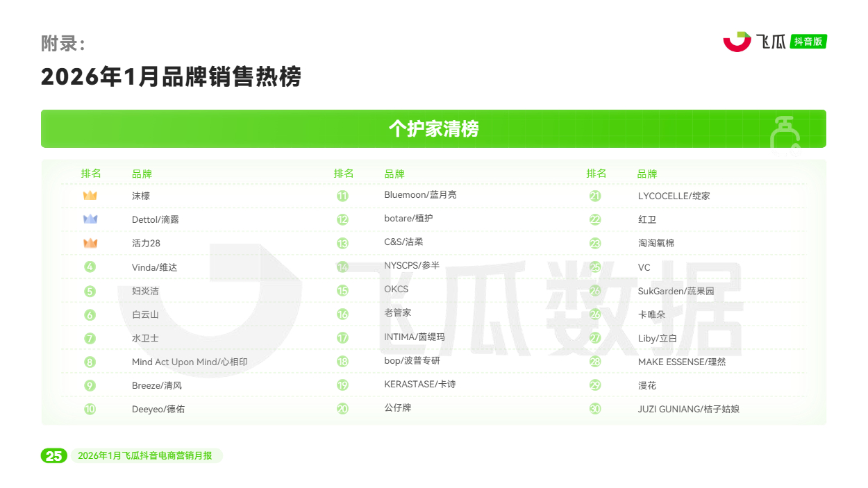Click the bronze crown beside 活力28
The height and width of the screenshot is (488, 868).
[x=90, y=243]
